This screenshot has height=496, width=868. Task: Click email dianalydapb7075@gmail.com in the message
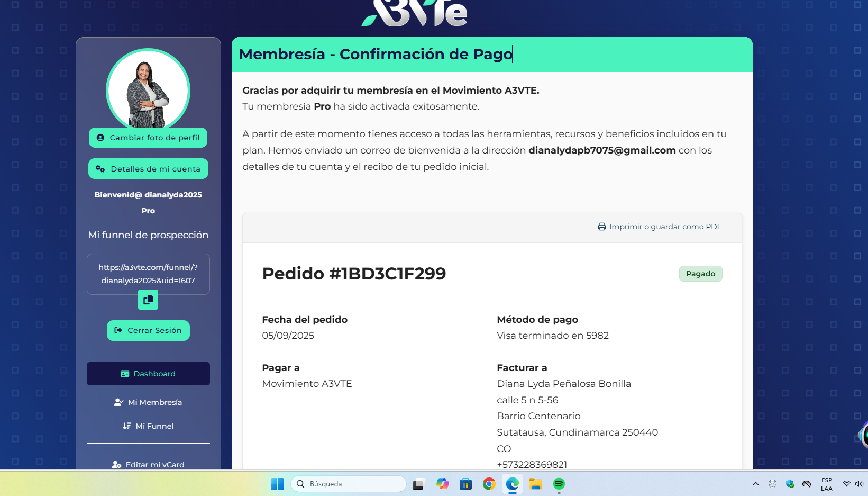[x=602, y=150]
